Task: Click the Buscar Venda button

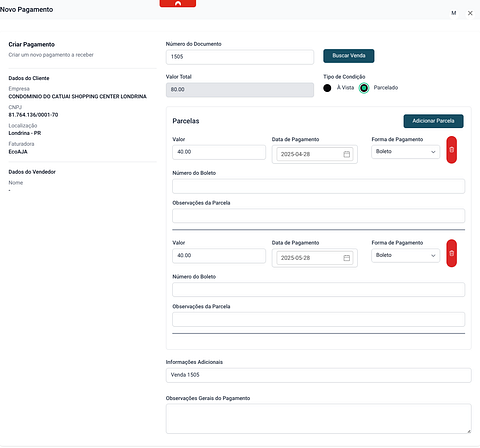Action: click(x=349, y=56)
